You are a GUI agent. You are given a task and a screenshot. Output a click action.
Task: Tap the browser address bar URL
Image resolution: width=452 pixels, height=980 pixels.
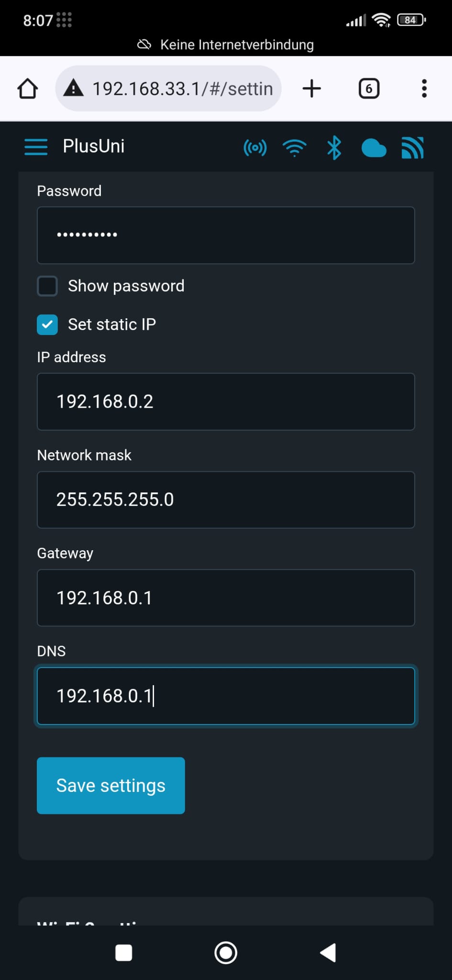[182, 89]
